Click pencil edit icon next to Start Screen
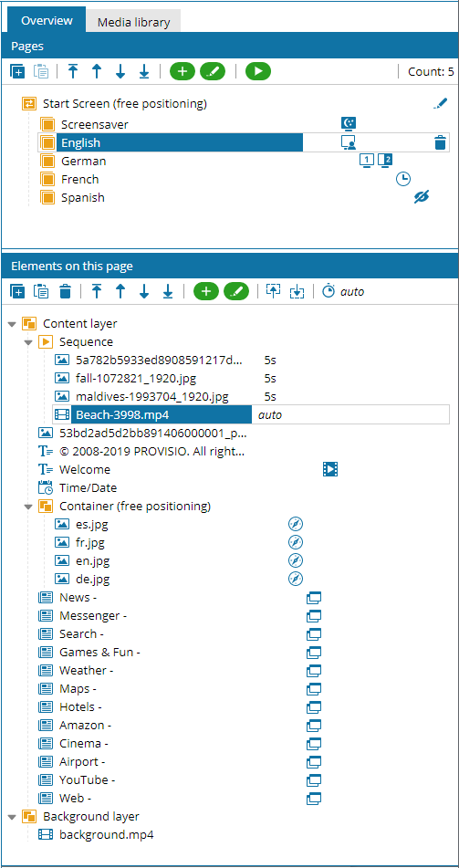The height and width of the screenshot is (868, 459). [x=440, y=103]
